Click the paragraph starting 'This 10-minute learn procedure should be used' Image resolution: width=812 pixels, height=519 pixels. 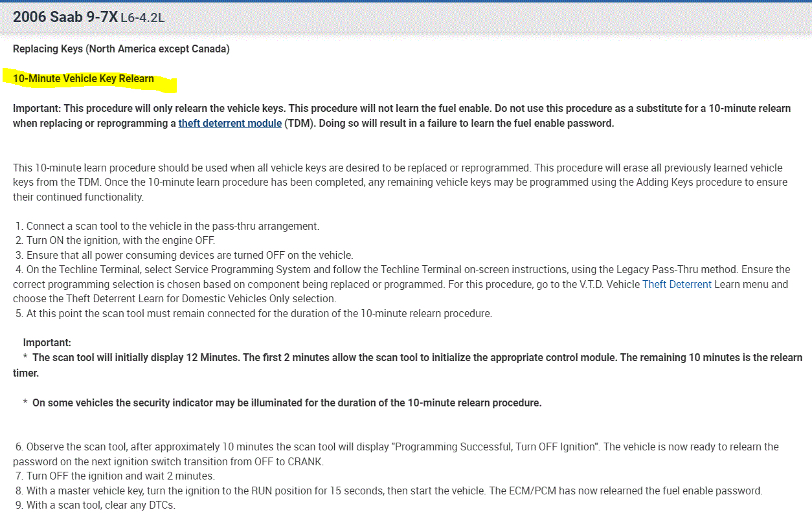pyautogui.click(x=400, y=182)
